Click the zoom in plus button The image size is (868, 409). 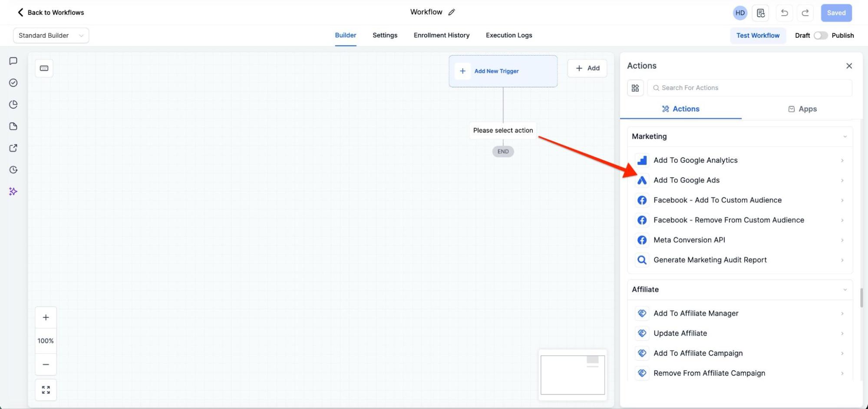46,317
